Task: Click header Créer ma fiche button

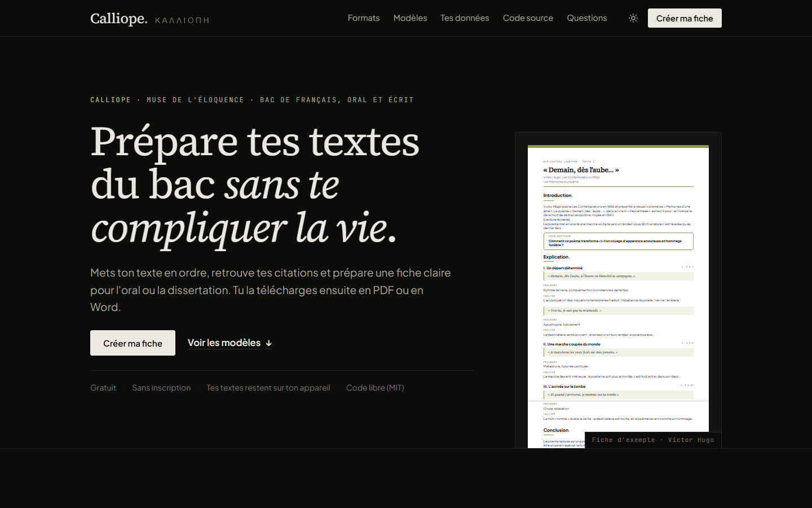Action: point(685,18)
